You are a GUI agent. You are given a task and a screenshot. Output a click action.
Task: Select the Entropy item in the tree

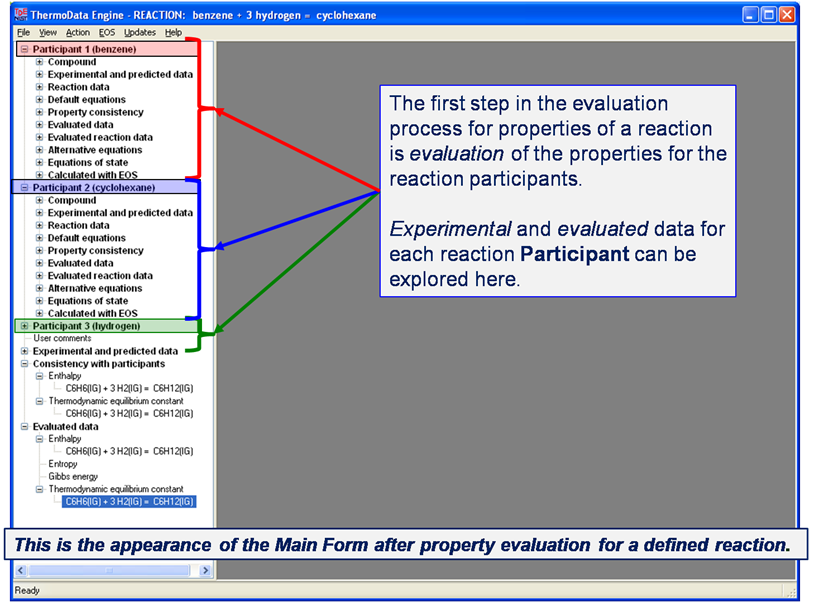click(x=65, y=464)
